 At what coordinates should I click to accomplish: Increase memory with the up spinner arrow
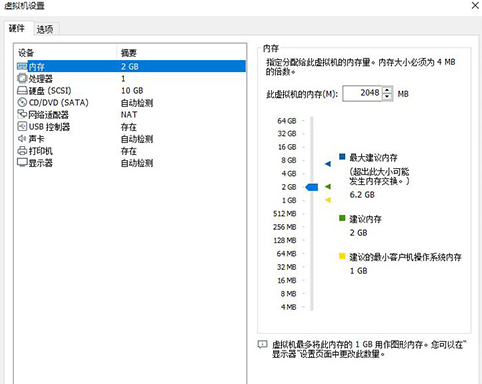pos(387,90)
